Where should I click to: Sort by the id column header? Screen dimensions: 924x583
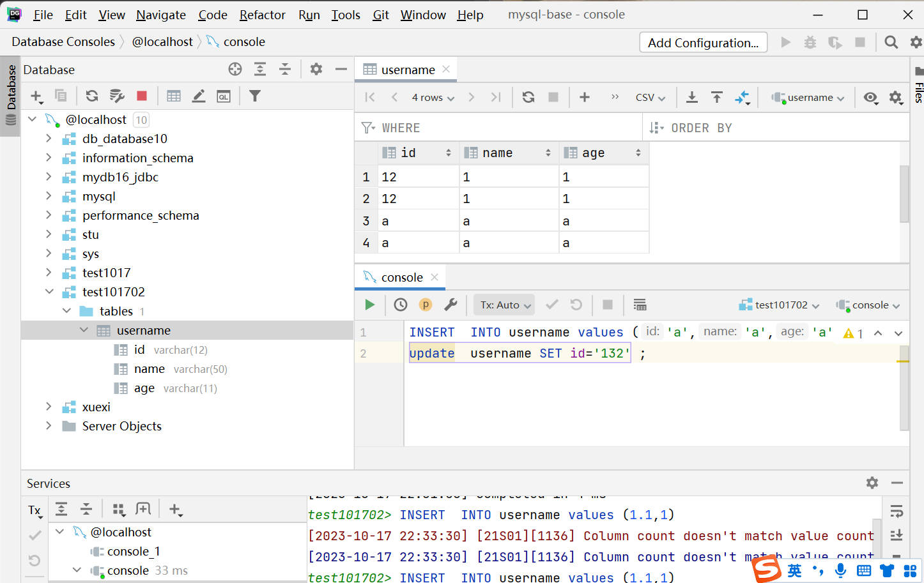pyautogui.click(x=418, y=153)
